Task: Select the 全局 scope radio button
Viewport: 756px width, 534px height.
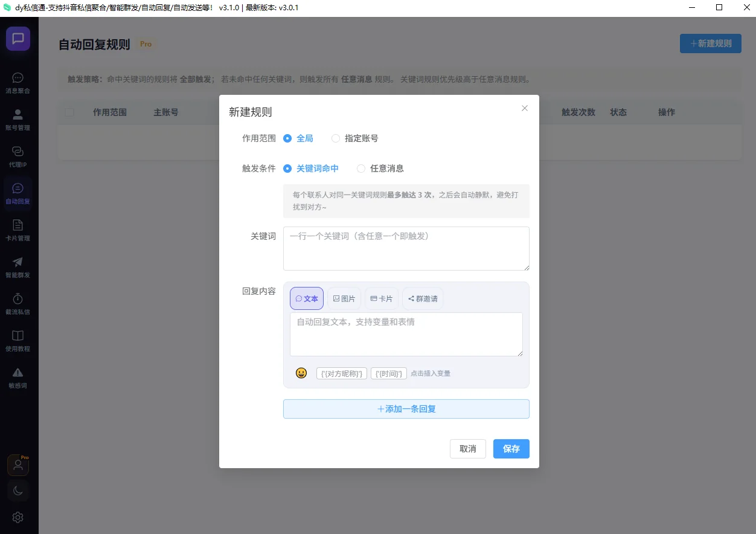Action: 298,138
